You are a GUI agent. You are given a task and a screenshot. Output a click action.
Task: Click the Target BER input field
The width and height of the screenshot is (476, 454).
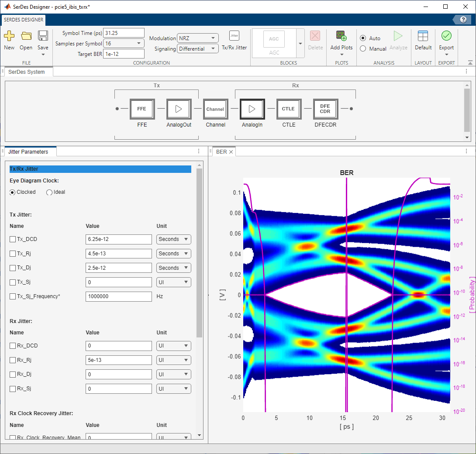124,54
